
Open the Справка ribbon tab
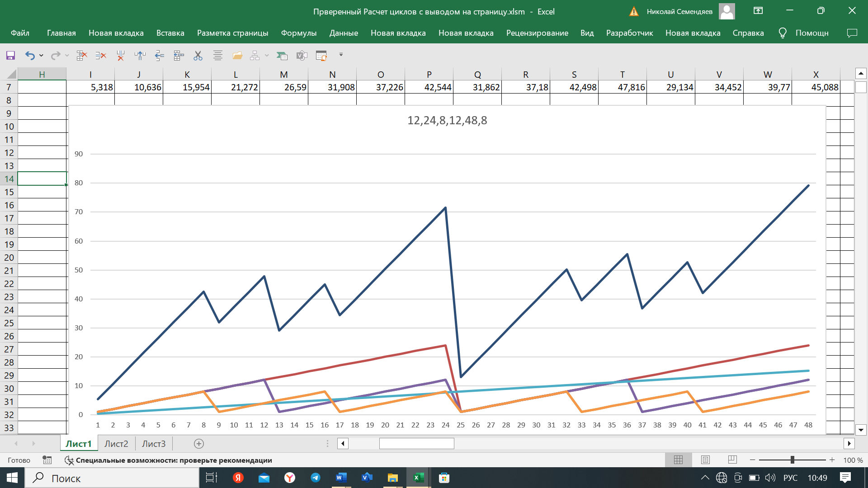pyautogui.click(x=748, y=33)
